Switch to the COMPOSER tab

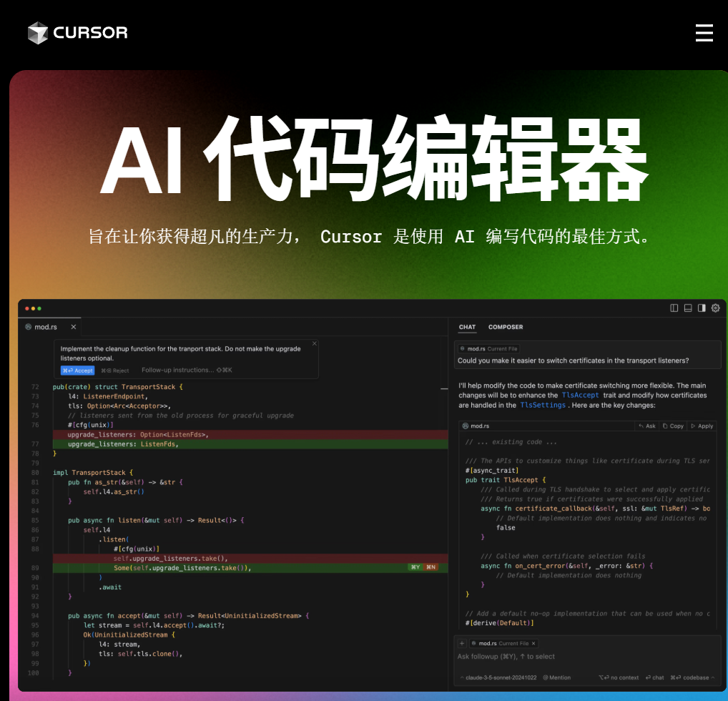click(x=506, y=327)
